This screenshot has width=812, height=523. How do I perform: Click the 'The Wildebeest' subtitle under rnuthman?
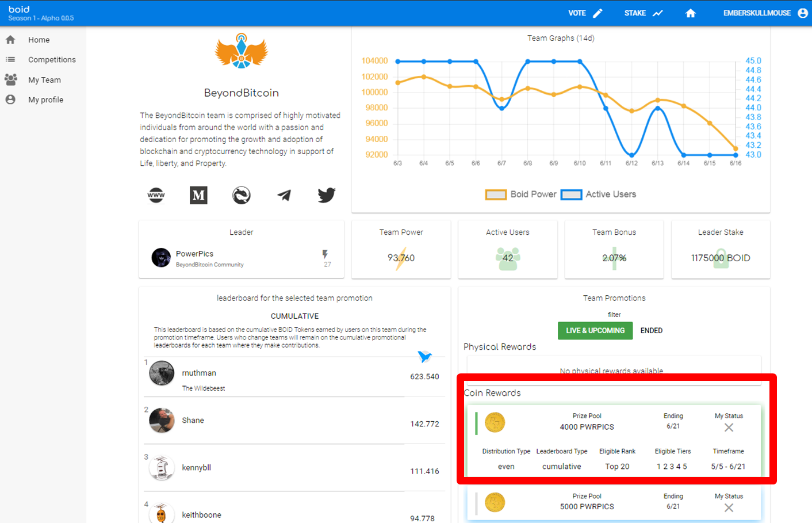204,388
